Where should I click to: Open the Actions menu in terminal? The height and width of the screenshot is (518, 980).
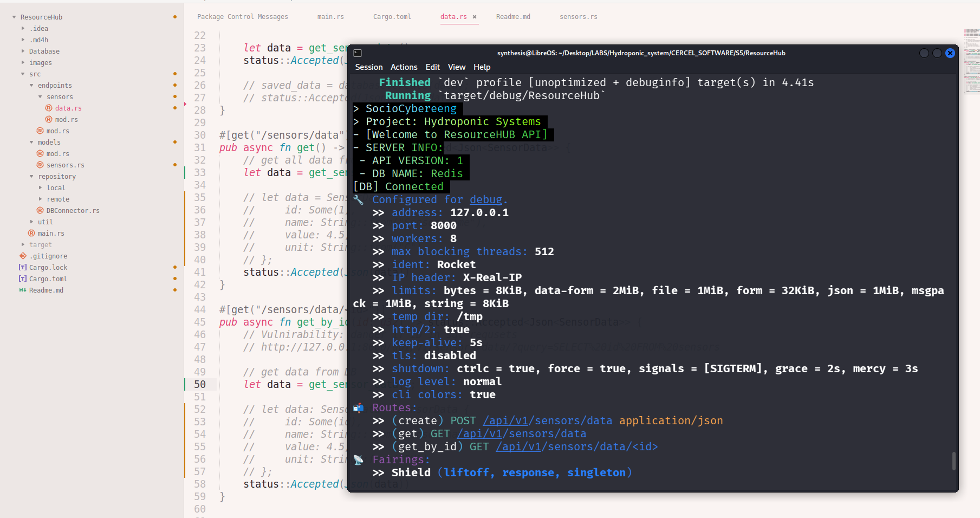(x=404, y=67)
